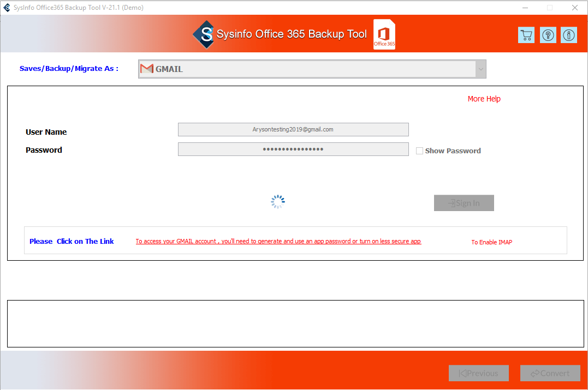Focus the Password input field
Viewport: 588px width, 390px height.
pos(293,149)
